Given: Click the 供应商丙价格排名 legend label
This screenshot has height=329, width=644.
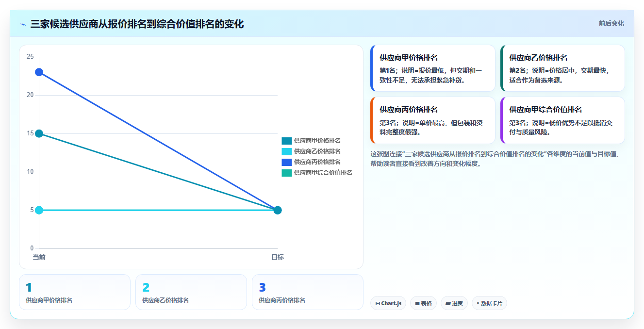Looking at the screenshot, I should tap(317, 162).
